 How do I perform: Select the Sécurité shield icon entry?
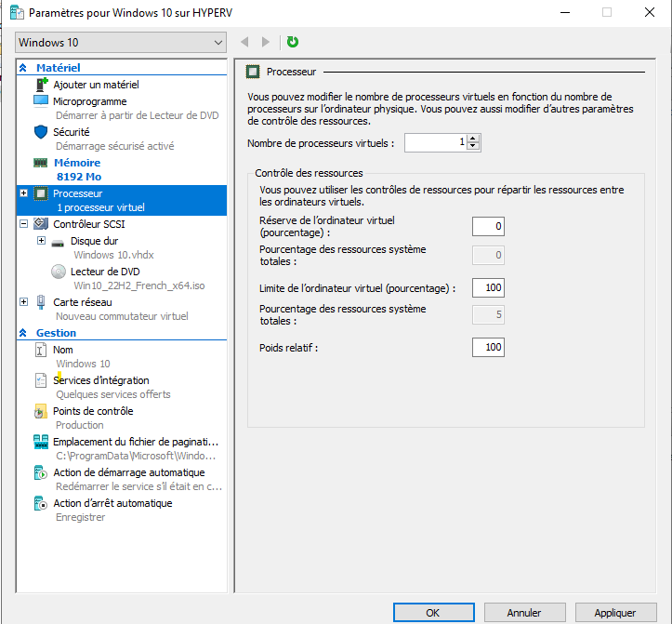pyautogui.click(x=71, y=132)
